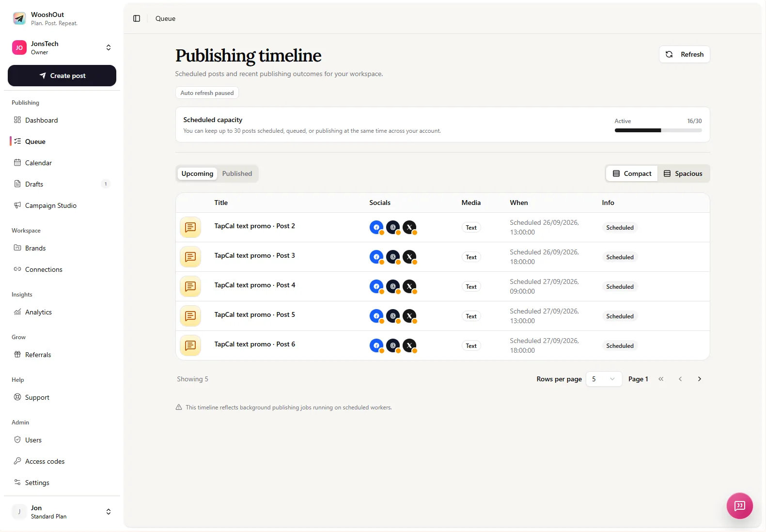Open Campaign Studio in the sidebar
The image size is (766, 532).
62,205
